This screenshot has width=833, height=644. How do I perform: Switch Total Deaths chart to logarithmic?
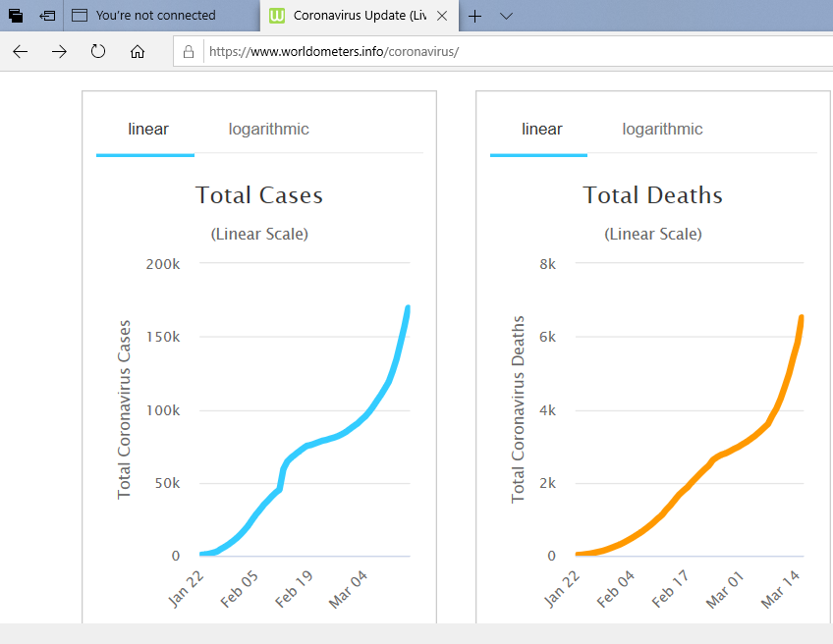pyautogui.click(x=662, y=130)
